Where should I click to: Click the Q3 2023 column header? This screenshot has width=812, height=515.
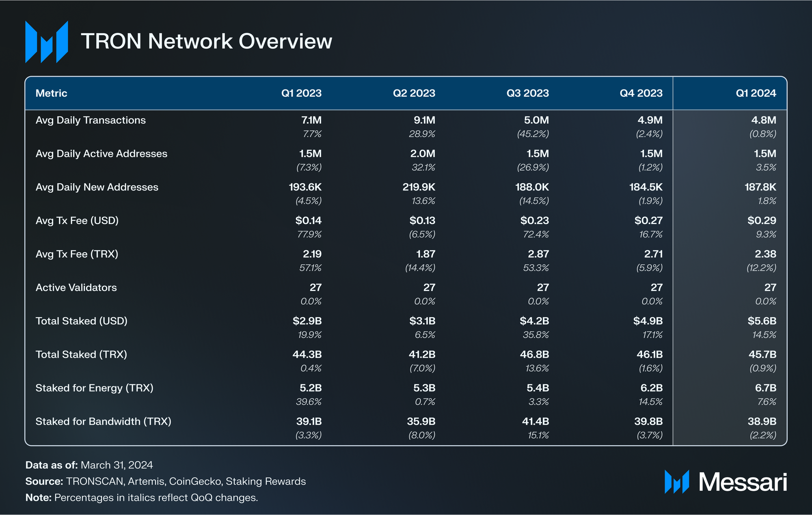tap(527, 93)
